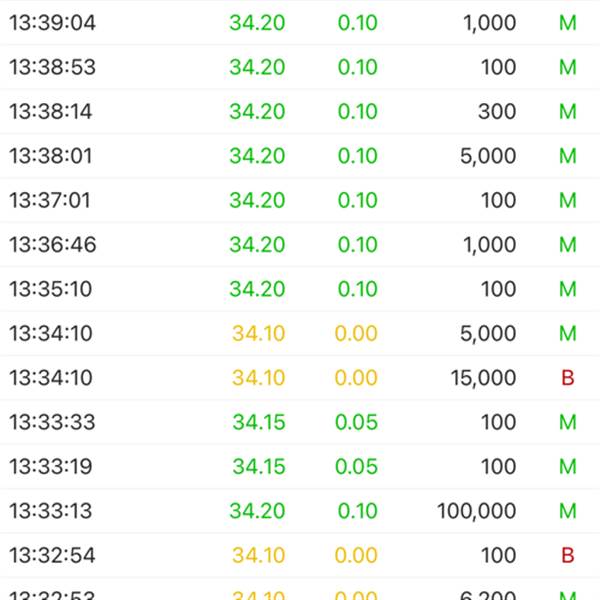The height and width of the screenshot is (600, 600).
Task: Tap the 300 volume trade entry
Action: click(x=496, y=112)
